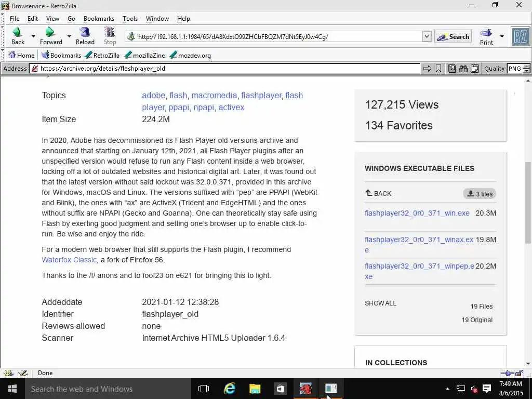Click the RetroZilla RZ throbber logo
Viewport: 532px width, 399px height.
[520, 36]
